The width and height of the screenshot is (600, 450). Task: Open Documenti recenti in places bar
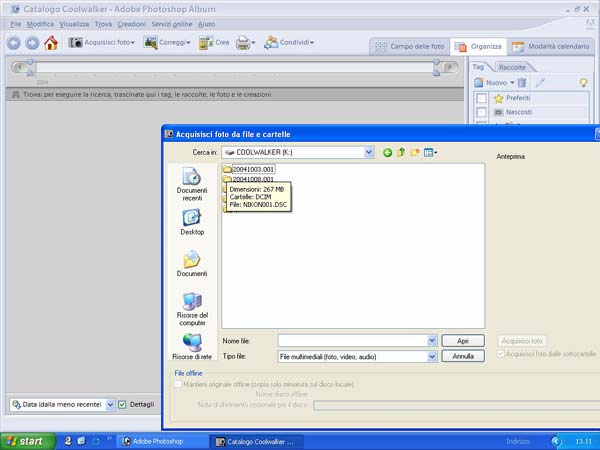pyautogui.click(x=192, y=184)
